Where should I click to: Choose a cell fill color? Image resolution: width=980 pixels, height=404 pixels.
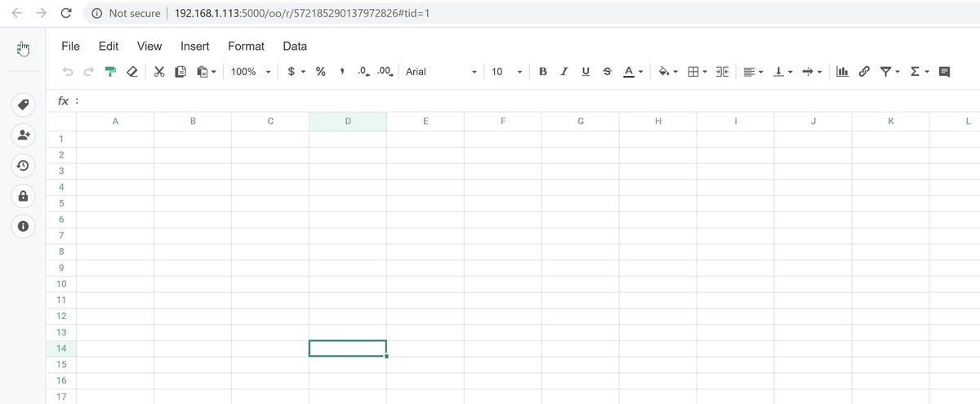pos(668,72)
